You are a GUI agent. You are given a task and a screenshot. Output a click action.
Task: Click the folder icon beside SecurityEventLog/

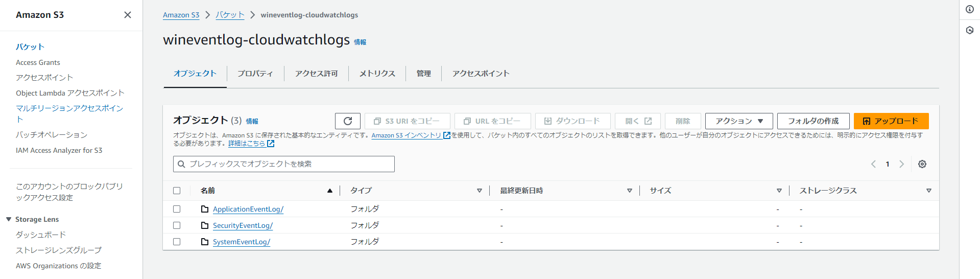click(205, 225)
